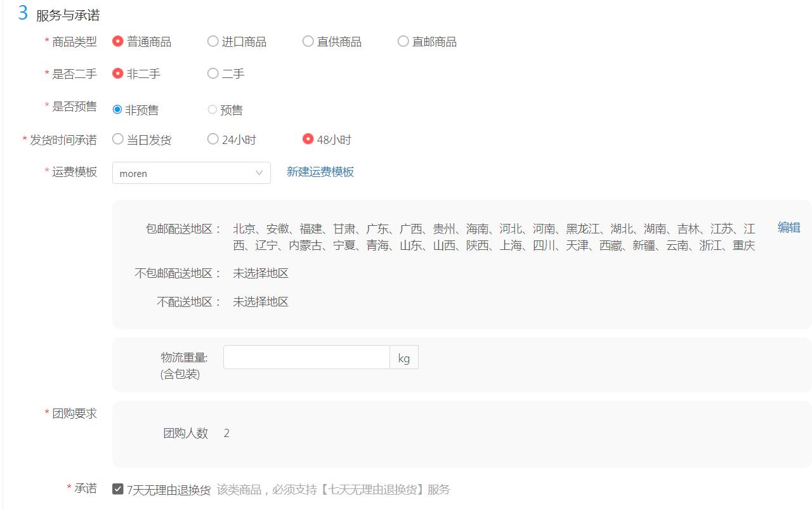
Task: Select 非预售 option
Action: tap(117, 109)
